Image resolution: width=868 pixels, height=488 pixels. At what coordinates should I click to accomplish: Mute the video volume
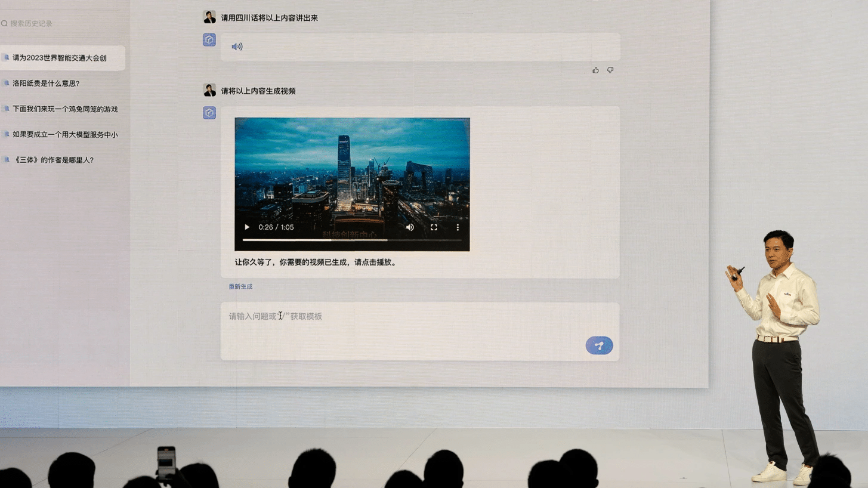410,227
